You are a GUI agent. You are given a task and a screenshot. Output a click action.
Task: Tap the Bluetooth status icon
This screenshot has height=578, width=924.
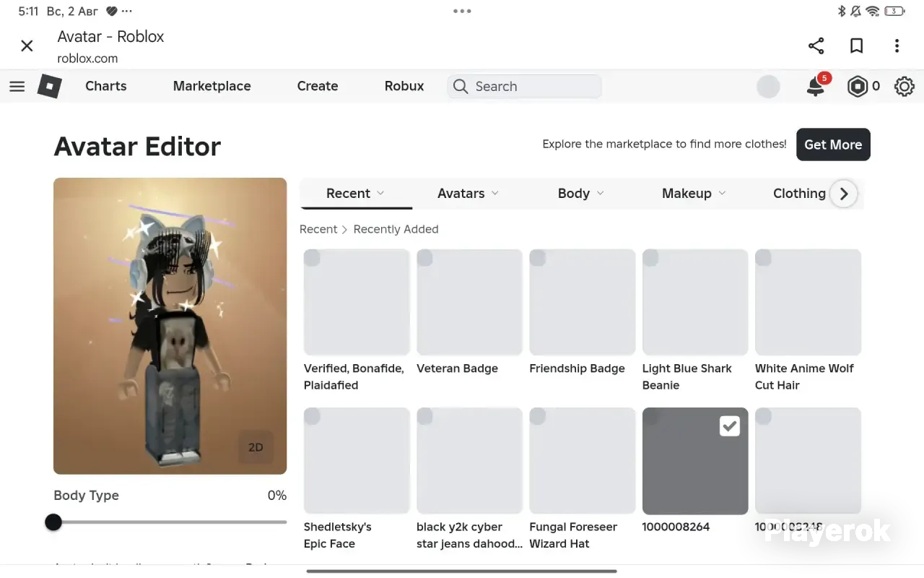[841, 12]
